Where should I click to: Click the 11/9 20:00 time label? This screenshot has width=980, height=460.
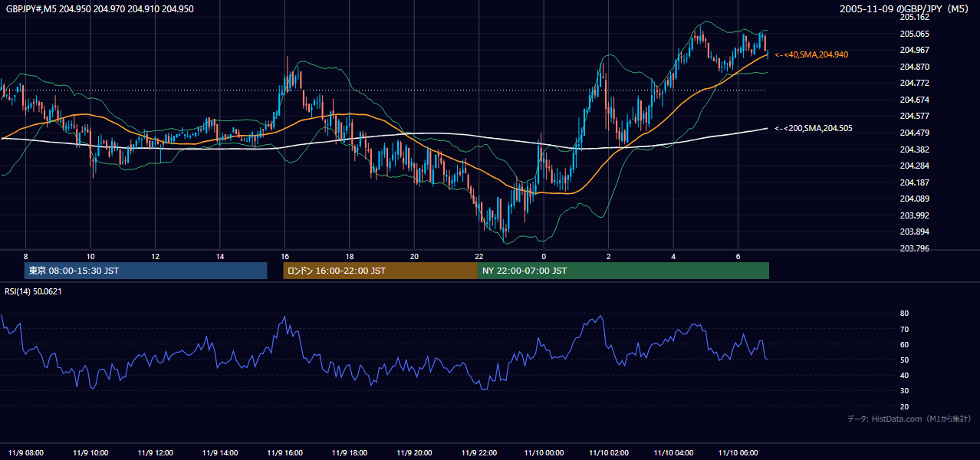tap(414, 453)
